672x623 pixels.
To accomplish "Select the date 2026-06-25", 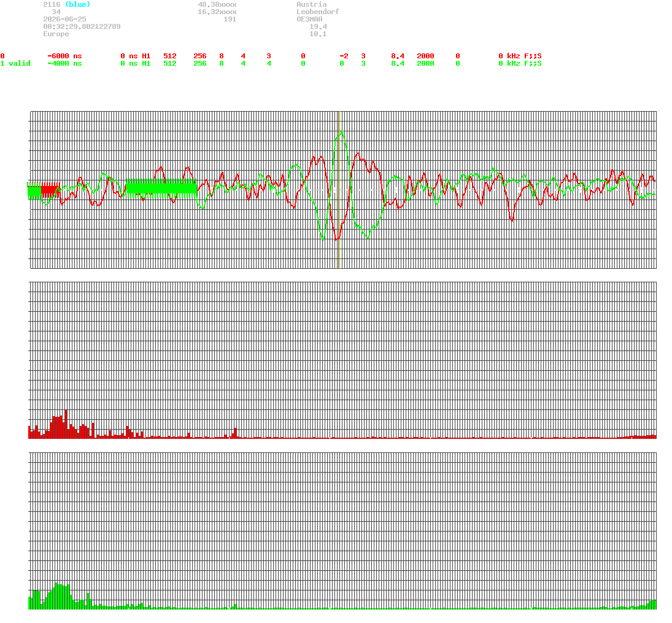I will tap(64, 19).
